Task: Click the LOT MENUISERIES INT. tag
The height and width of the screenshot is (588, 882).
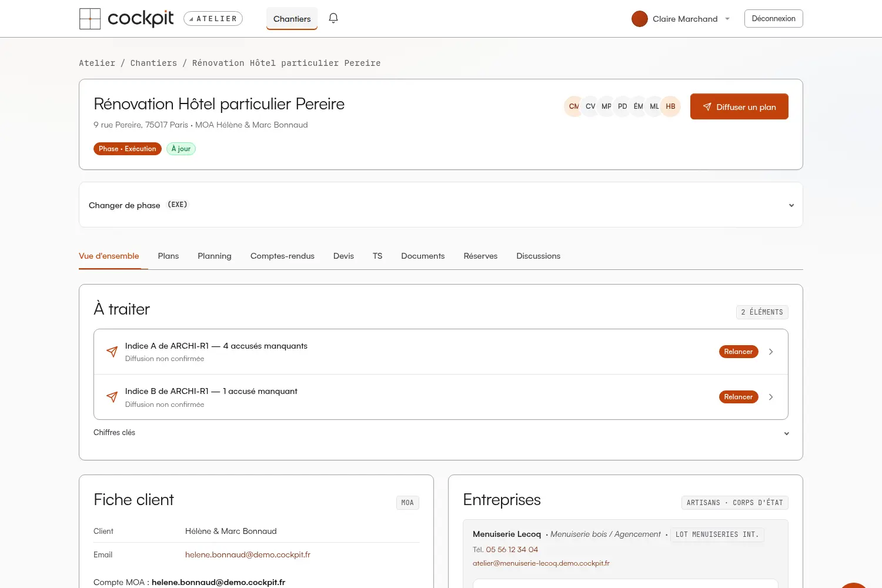Action: (x=717, y=534)
